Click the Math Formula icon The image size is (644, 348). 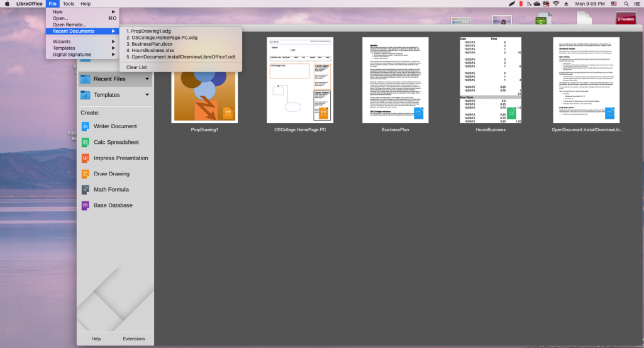pos(86,190)
